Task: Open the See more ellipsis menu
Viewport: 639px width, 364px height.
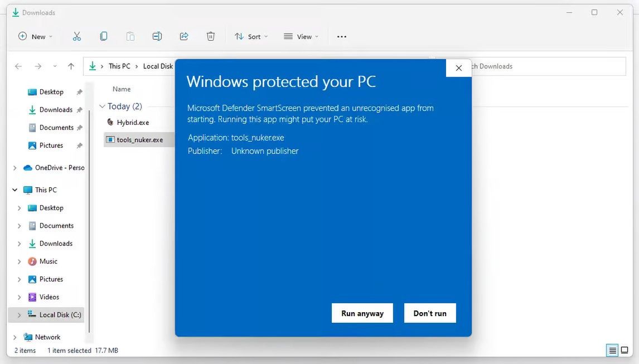Action: coord(341,37)
